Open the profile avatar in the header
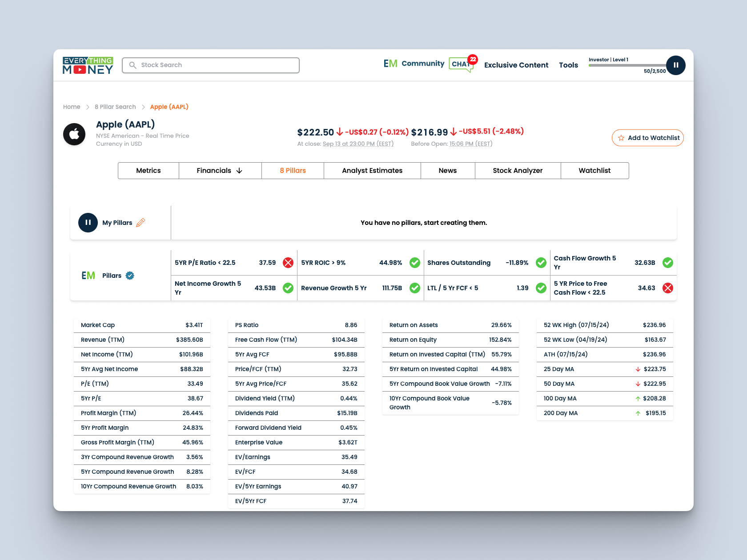The width and height of the screenshot is (747, 560). click(x=676, y=65)
